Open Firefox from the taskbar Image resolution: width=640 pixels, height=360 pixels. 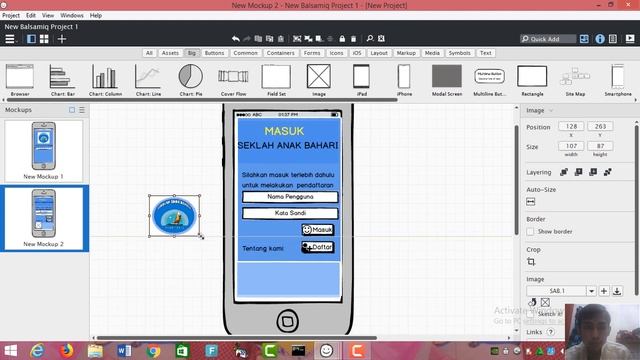67,351
